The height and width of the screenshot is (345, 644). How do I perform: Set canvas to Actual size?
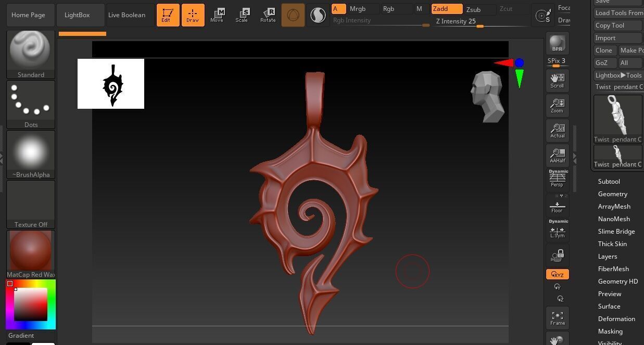[x=557, y=131]
